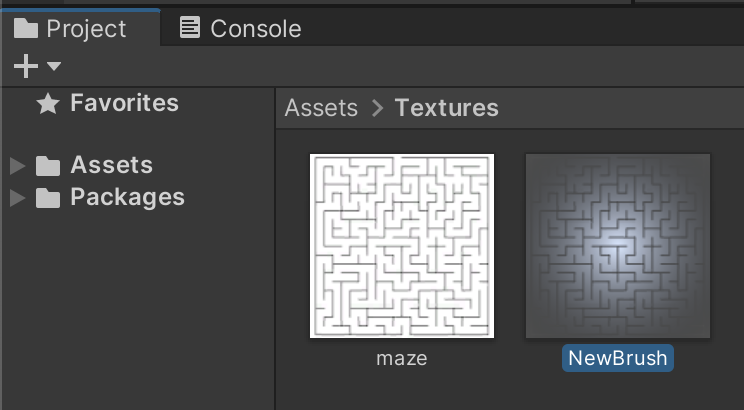This screenshot has height=410, width=744.
Task: Go to Assets in the breadcrumb path
Action: click(321, 108)
